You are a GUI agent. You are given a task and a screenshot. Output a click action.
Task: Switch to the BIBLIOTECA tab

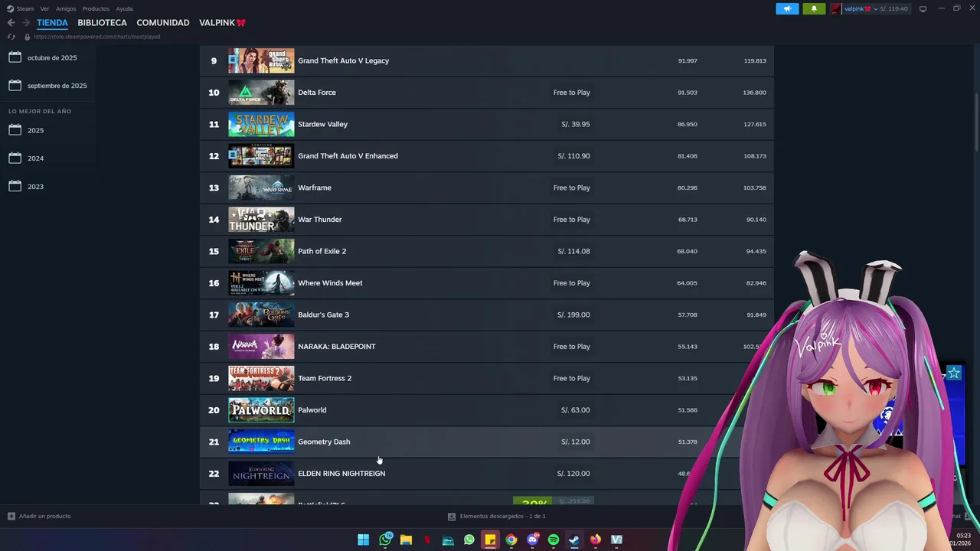(x=102, y=23)
